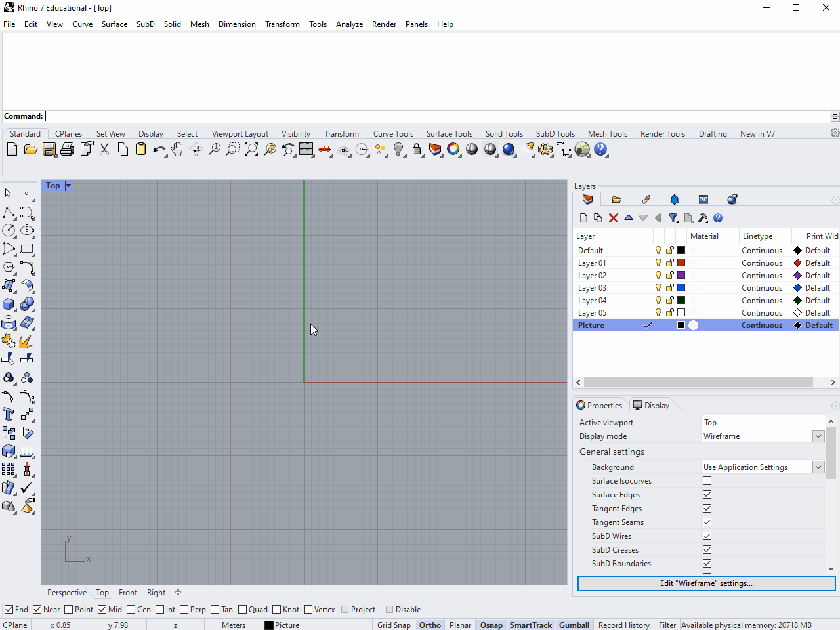Click the blue Render sphere icon
The height and width of the screenshot is (630, 840).
tap(509, 150)
